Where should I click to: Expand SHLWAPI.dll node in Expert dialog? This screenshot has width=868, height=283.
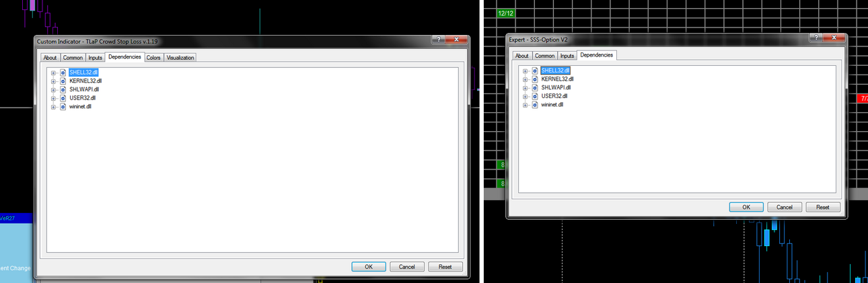(x=525, y=88)
